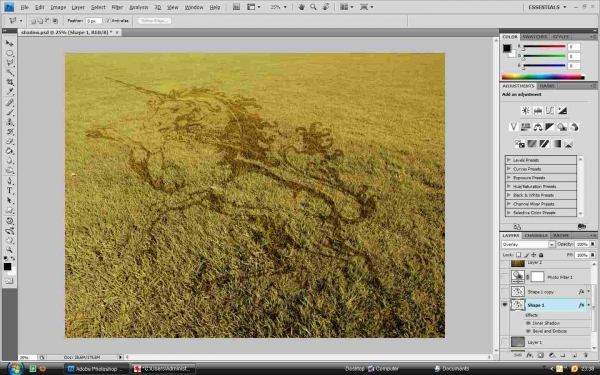Select the Eraser tool
This screenshot has width=600, height=375.
(x=10, y=142)
